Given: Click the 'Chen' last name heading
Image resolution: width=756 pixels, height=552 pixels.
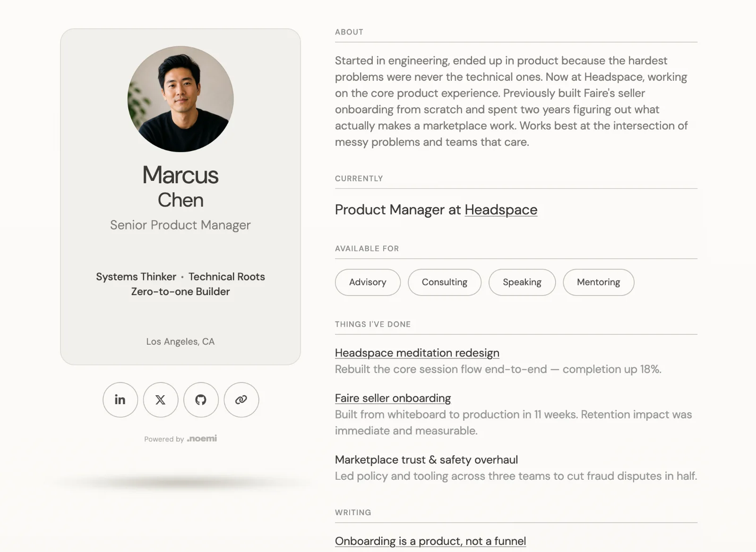Looking at the screenshot, I should [180, 200].
